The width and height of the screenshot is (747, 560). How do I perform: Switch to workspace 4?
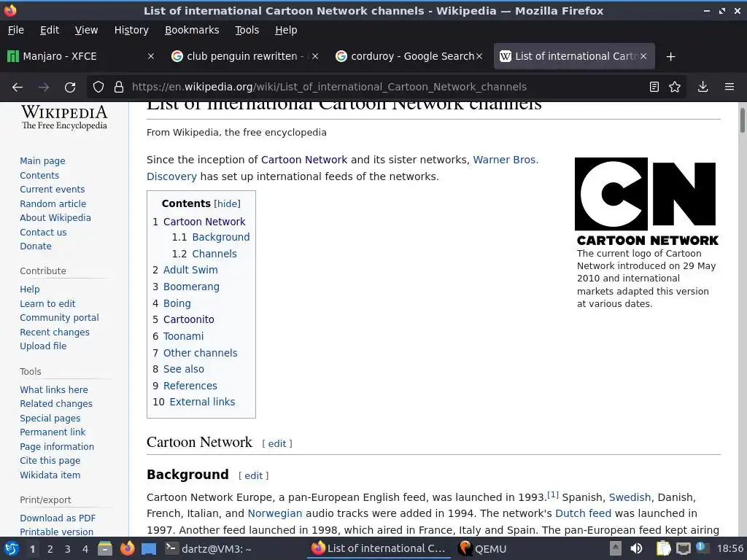tap(85, 549)
